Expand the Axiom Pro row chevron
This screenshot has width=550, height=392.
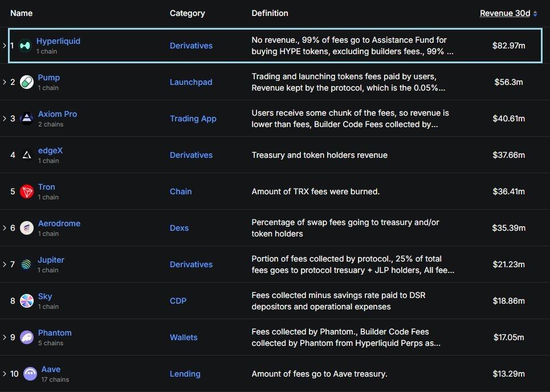click(5, 119)
